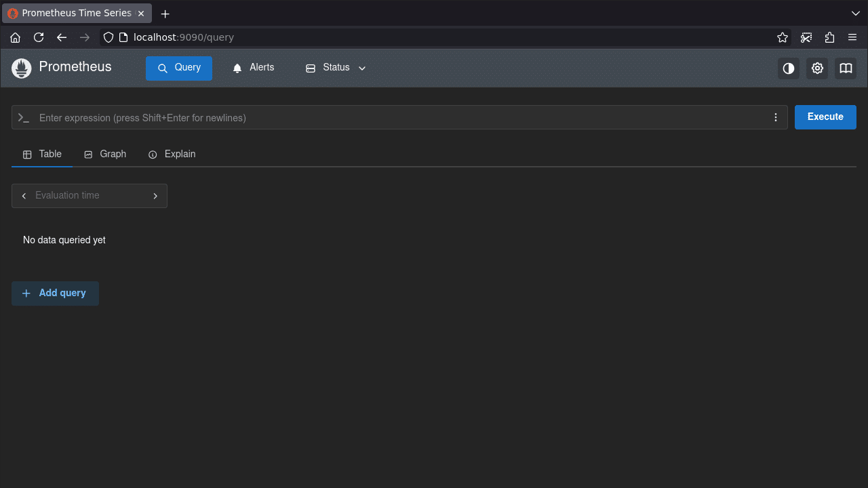
Task: Step back with the Evaluation time left chevron
Action: coord(24,195)
